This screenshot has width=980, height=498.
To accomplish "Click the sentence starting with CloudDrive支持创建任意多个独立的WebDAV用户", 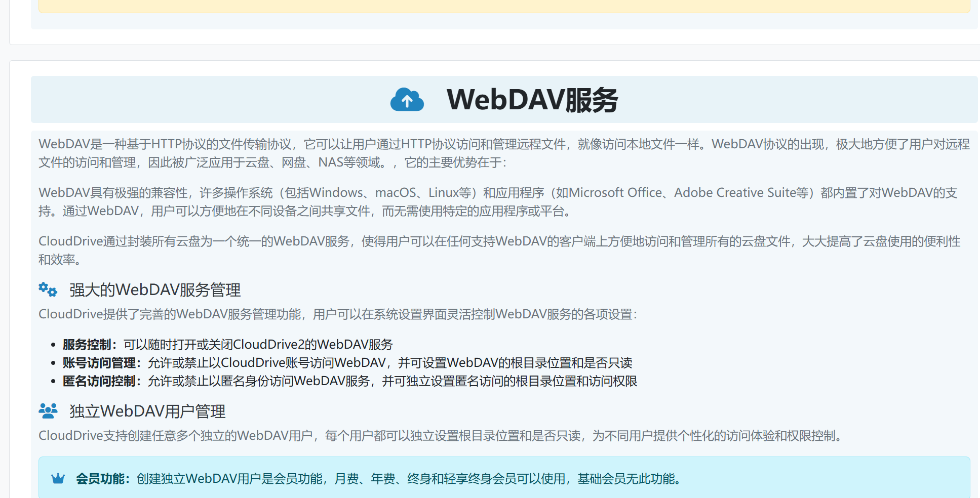I will pos(441,436).
